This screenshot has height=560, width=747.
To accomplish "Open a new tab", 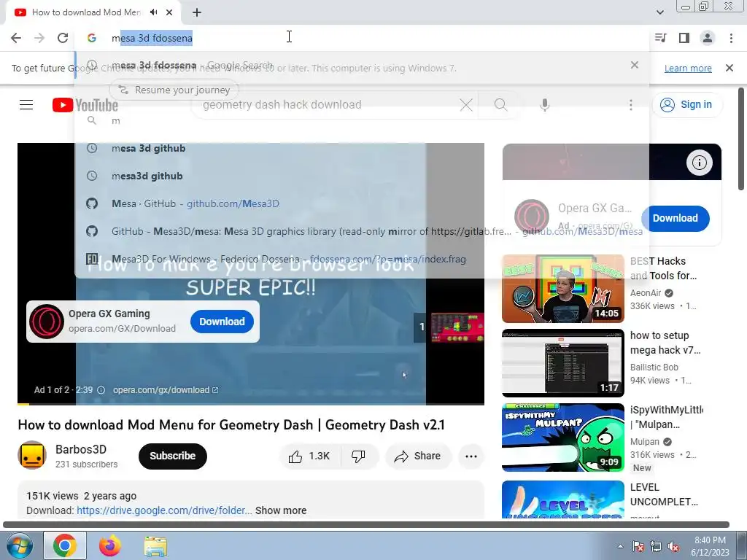I will tap(197, 12).
